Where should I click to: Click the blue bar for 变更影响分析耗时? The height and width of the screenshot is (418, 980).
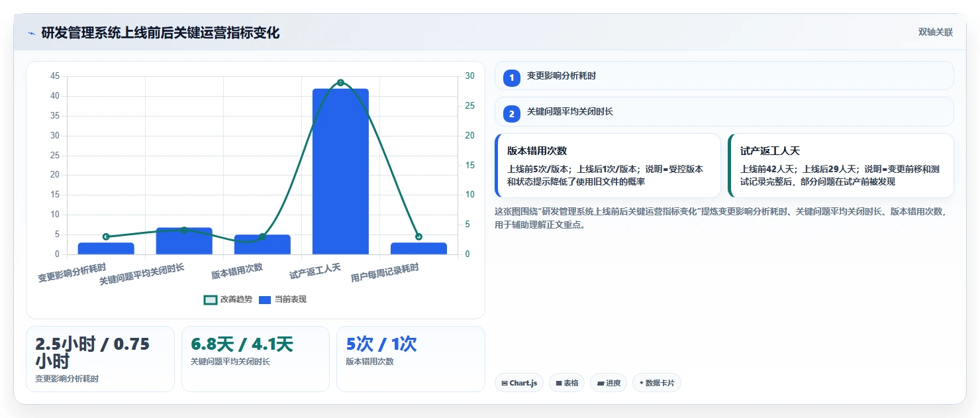click(106, 248)
